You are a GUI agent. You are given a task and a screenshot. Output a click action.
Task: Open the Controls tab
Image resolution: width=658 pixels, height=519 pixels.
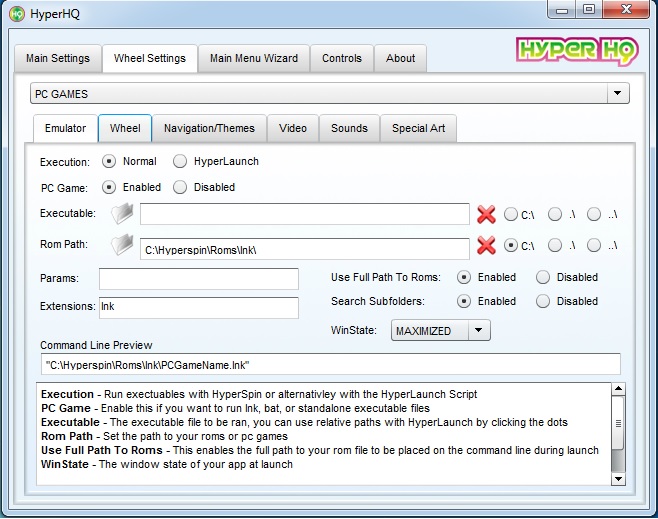click(342, 58)
